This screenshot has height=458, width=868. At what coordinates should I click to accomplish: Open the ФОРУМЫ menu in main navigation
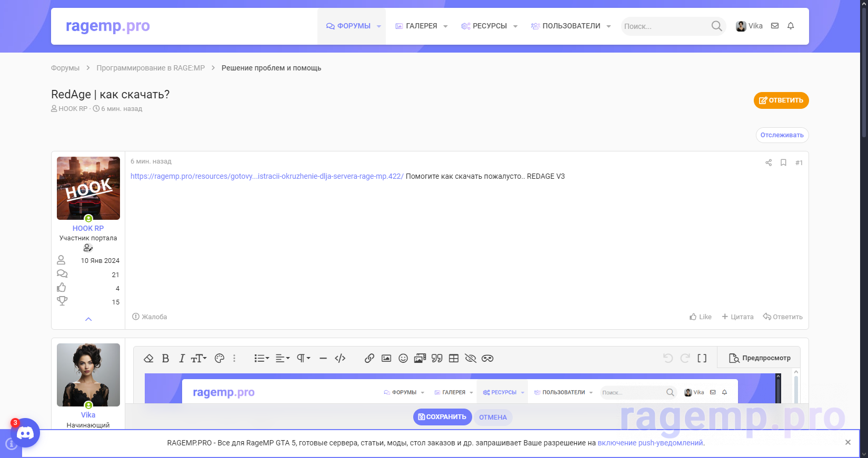(348, 26)
